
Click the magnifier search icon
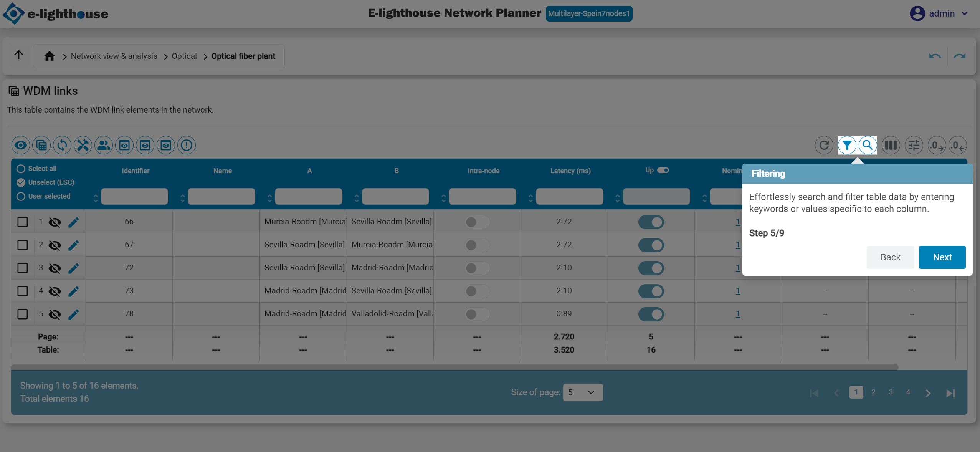coord(868,145)
